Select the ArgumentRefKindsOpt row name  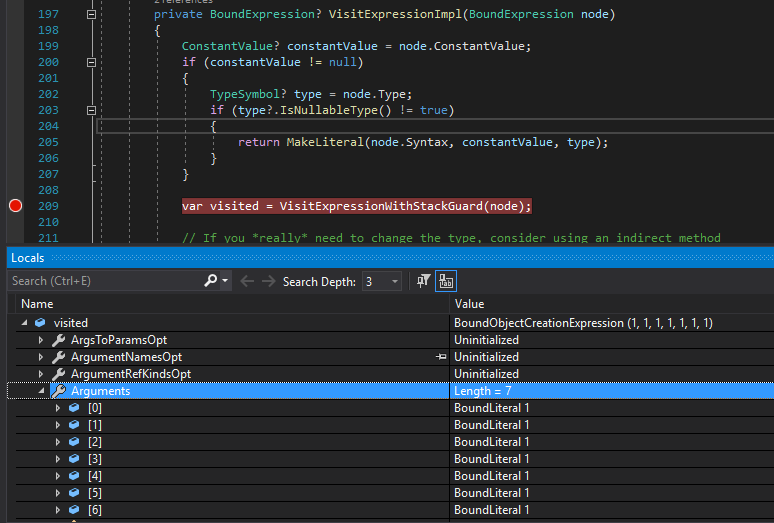131,374
